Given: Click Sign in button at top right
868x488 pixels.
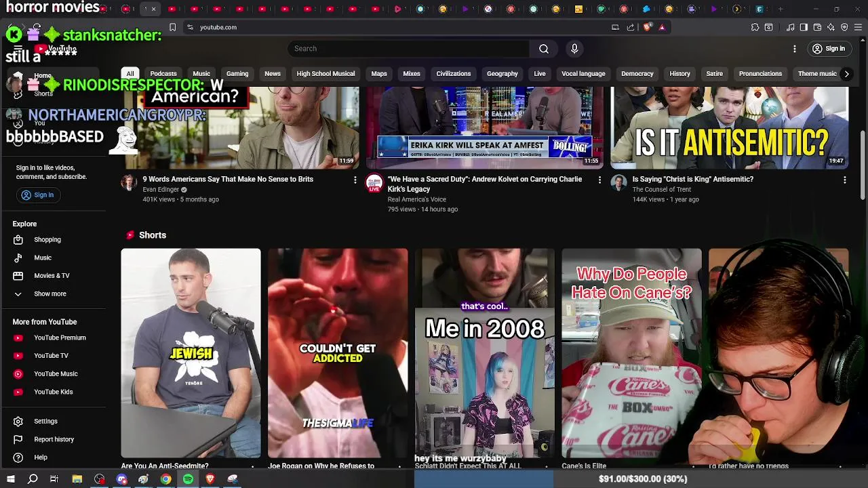Looking at the screenshot, I should pyautogui.click(x=829, y=49).
